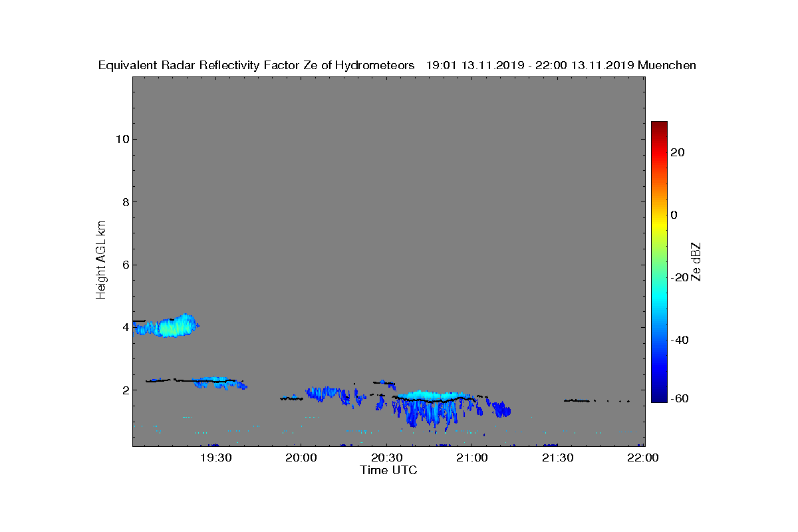Select the 'Height AGL km' axis label
Screen dimensions: 798x532
point(101,260)
